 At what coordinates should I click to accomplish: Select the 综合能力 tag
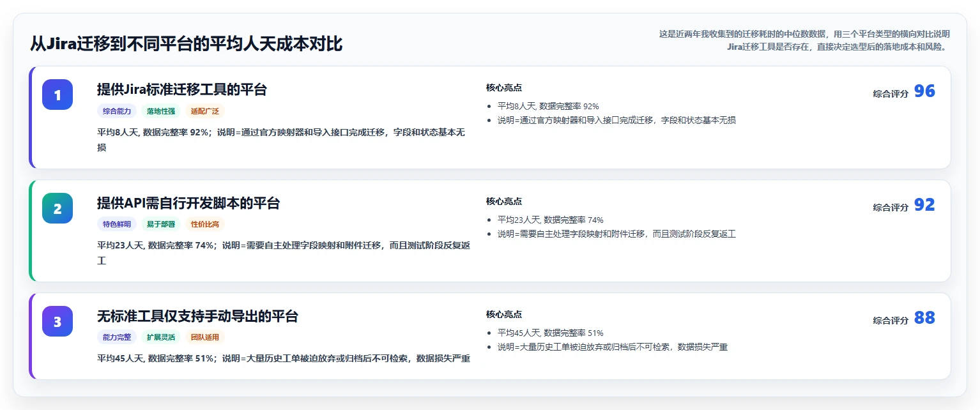(x=117, y=111)
